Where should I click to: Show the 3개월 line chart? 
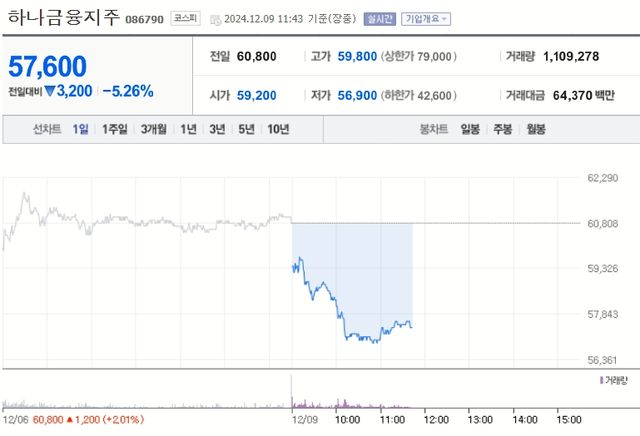pos(154,129)
